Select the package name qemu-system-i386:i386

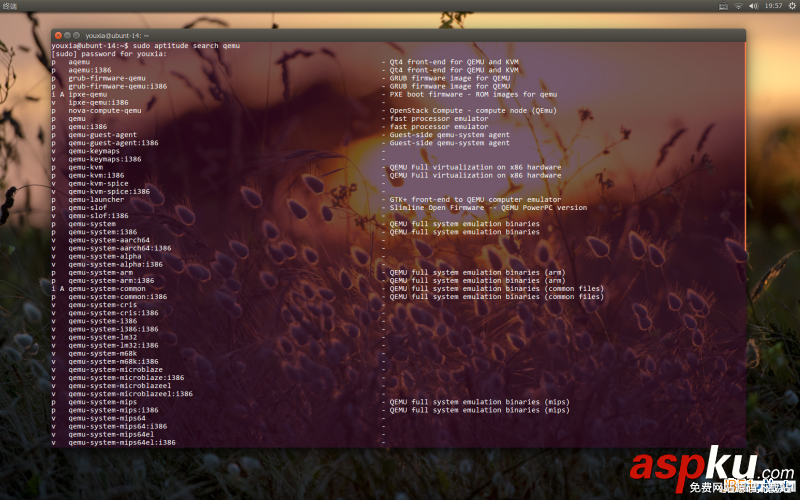click(113, 330)
